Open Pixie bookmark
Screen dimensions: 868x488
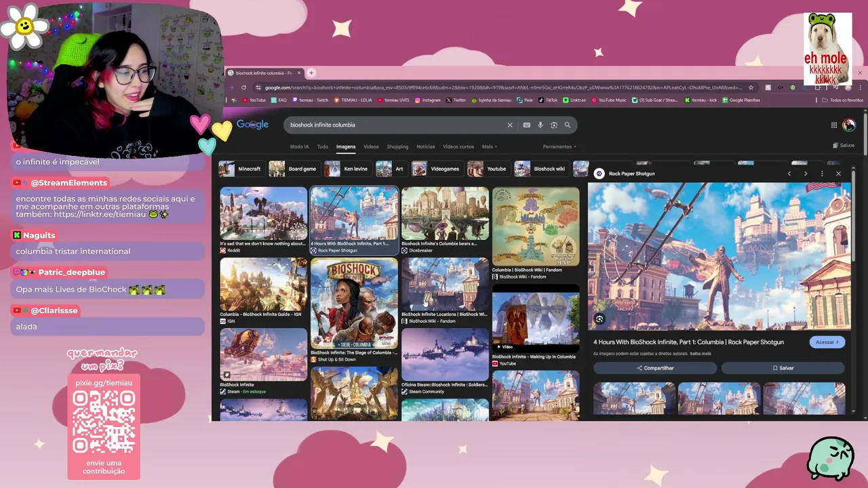click(x=525, y=100)
